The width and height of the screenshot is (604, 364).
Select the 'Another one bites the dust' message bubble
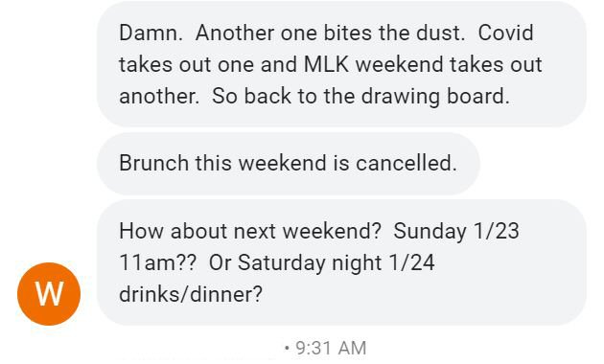[341, 64]
